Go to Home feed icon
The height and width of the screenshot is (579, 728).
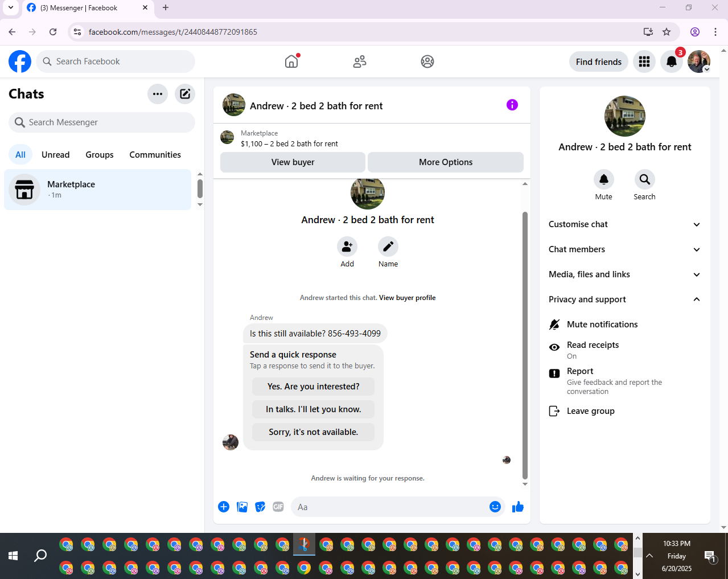point(291,61)
